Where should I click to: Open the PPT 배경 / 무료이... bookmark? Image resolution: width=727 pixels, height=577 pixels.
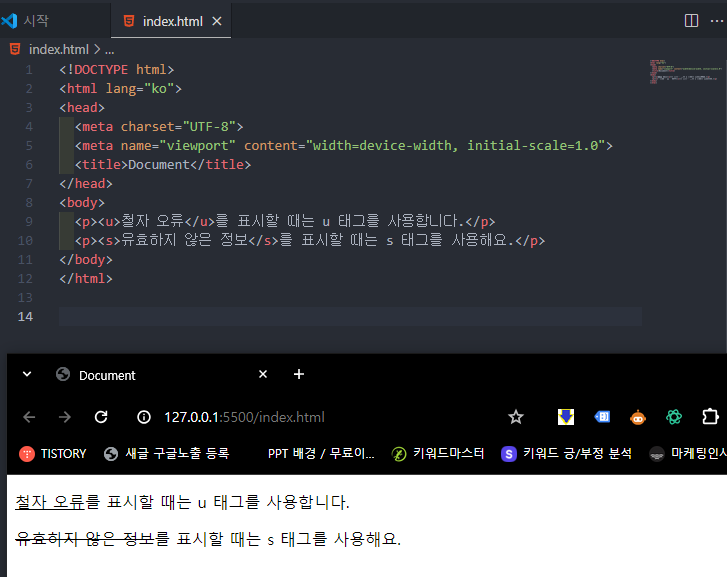(x=321, y=454)
